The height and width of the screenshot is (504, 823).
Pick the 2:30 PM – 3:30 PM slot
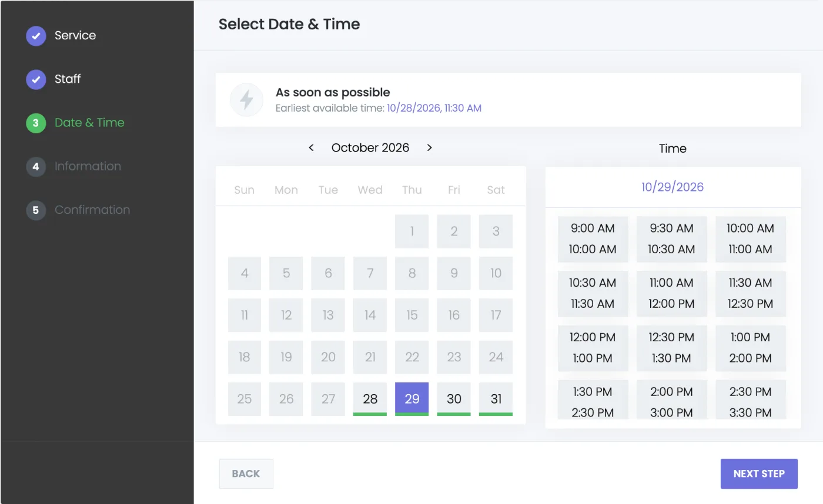pyautogui.click(x=750, y=400)
